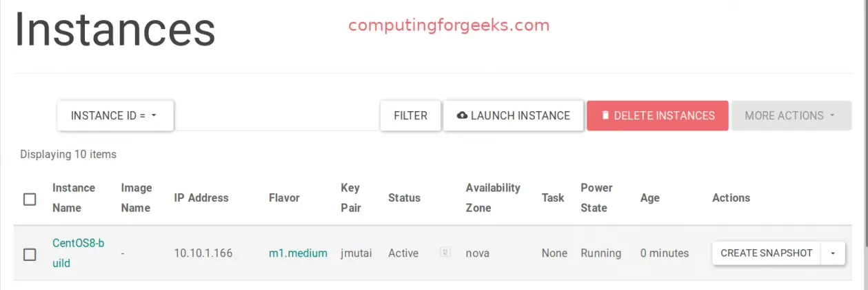The image size is (868, 290).
Task: Click the small icon beside Active status
Action: coord(445,253)
